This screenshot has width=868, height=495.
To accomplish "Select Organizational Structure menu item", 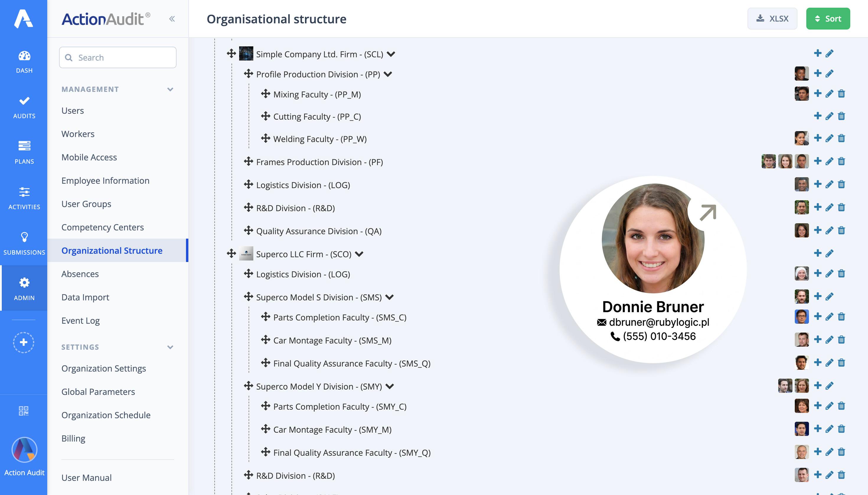I will click(118, 250).
